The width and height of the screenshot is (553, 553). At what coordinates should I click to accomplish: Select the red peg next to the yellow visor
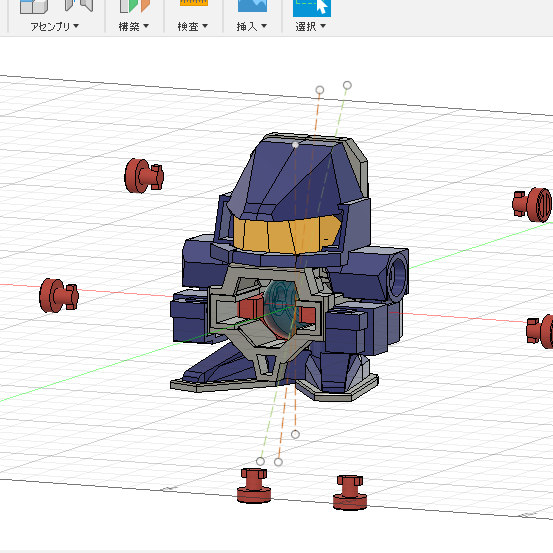point(144,176)
